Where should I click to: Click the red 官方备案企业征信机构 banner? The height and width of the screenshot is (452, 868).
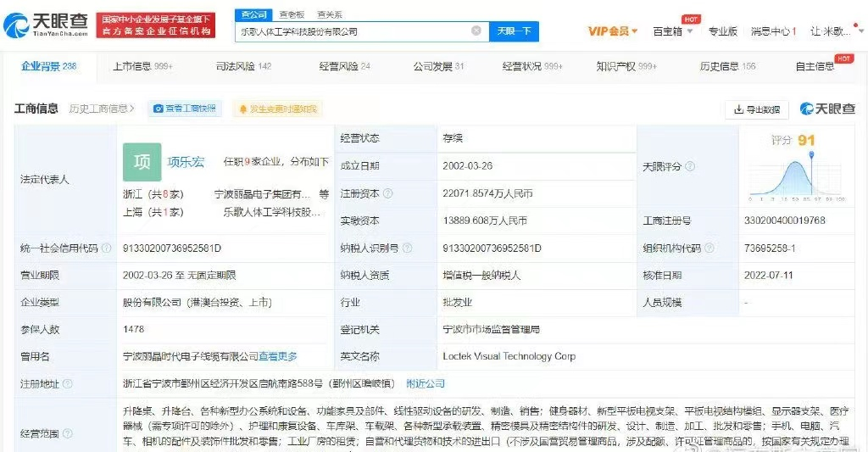[x=156, y=25]
